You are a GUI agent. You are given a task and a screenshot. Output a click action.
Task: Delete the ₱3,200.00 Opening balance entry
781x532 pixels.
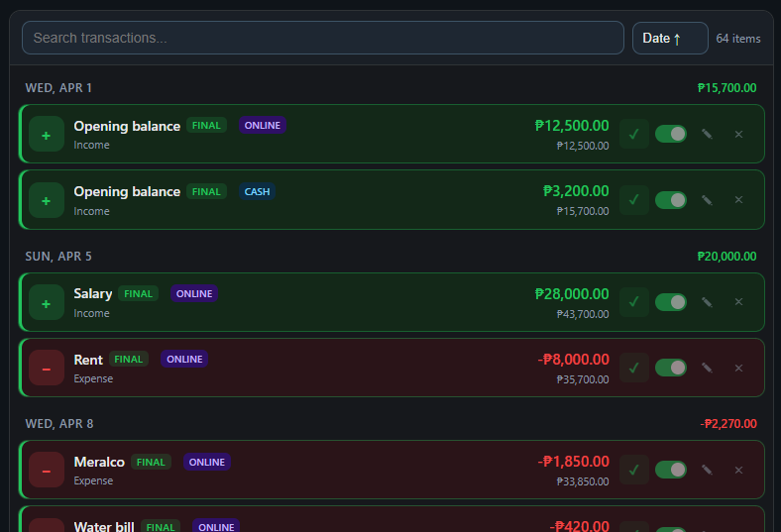738,200
